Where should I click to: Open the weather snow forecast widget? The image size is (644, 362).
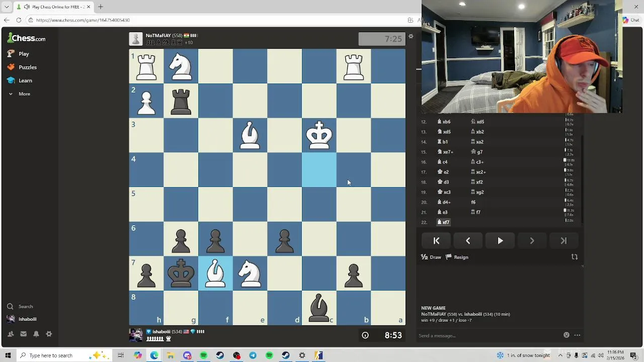coord(523,355)
